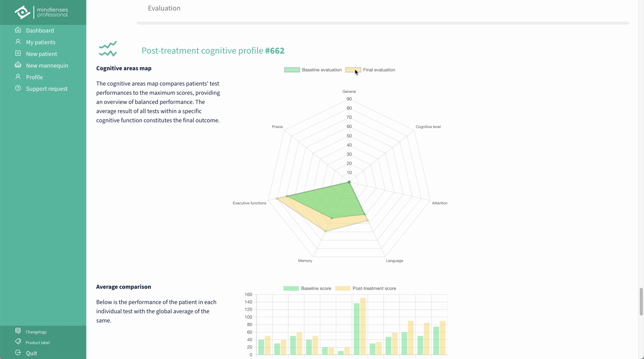
Task: Click the Support request link
Action: [47, 89]
